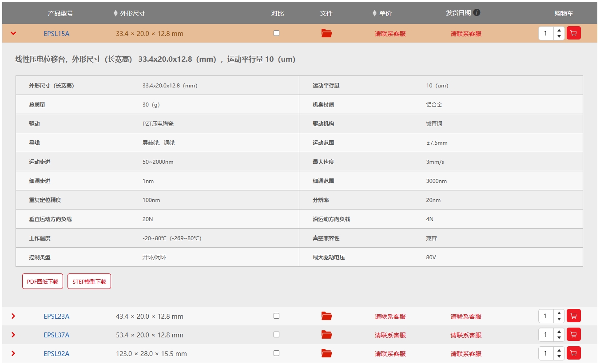Screen dimensions: 600x364
Task: Click the PDF图纸下载 button
Action: (x=43, y=281)
